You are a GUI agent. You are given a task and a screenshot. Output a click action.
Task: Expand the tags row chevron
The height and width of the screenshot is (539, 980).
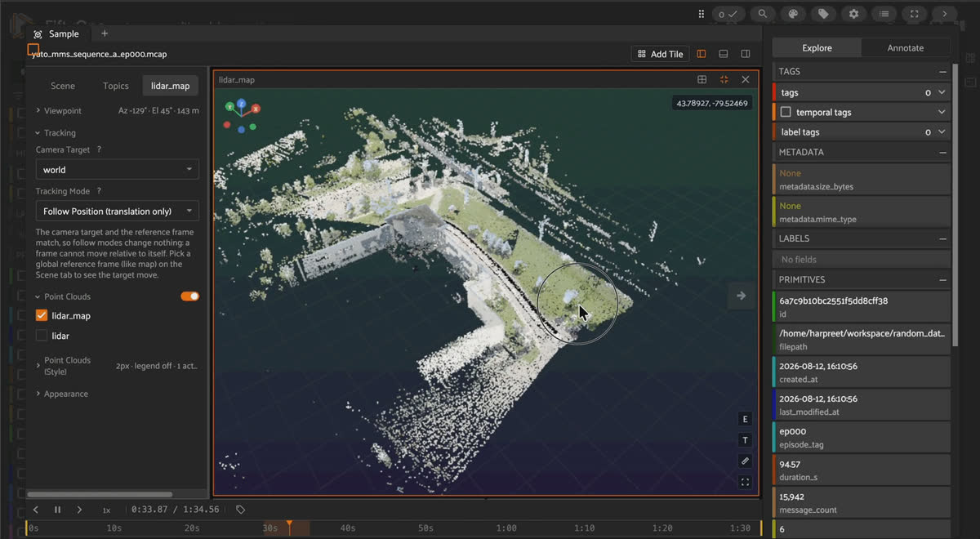pyautogui.click(x=942, y=92)
